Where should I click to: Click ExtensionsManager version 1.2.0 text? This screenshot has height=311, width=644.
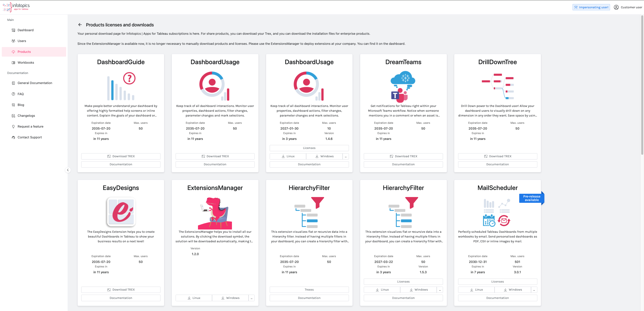195,254
